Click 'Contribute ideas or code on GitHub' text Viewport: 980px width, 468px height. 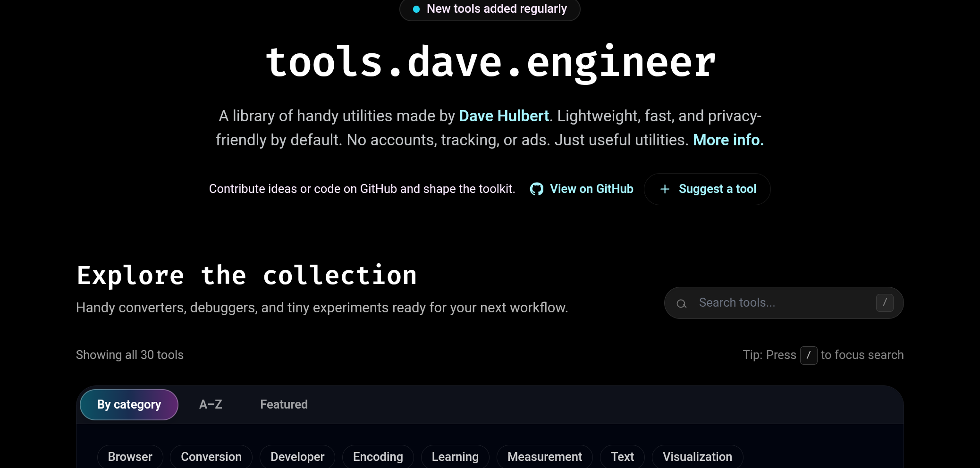[x=362, y=189]
